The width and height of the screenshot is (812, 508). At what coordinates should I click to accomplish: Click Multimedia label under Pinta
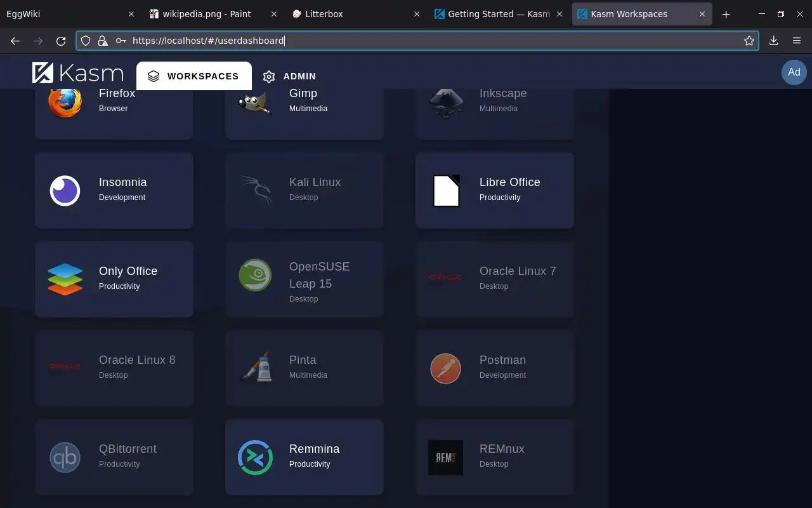pyautogui.click(x=308, y=375)
